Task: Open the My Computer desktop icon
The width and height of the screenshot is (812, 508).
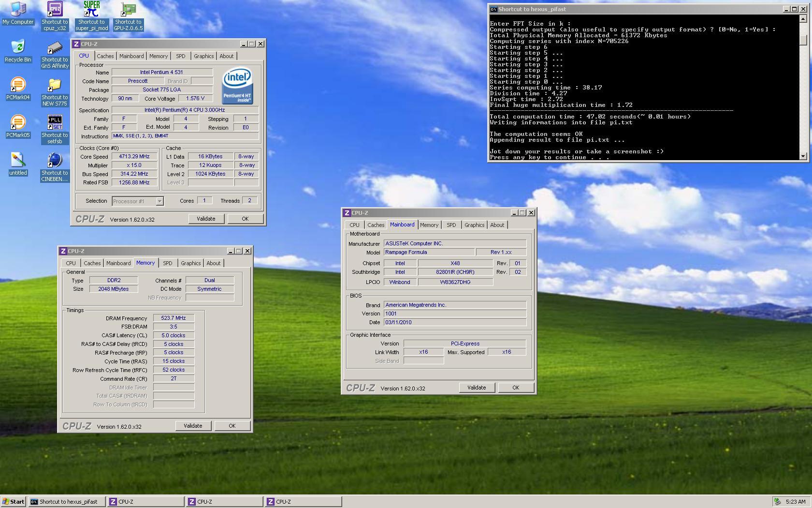Action: click(18, 13)
